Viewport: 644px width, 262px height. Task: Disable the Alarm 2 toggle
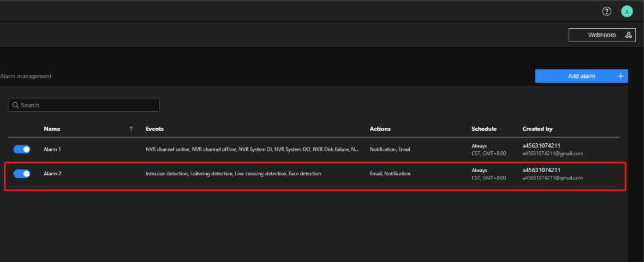pos(22,174)
